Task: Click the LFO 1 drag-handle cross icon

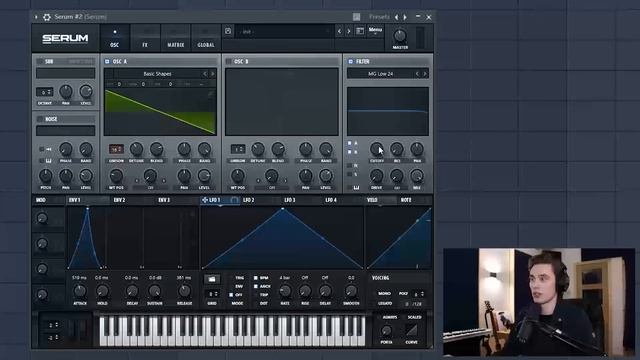Action: (205, 200)
